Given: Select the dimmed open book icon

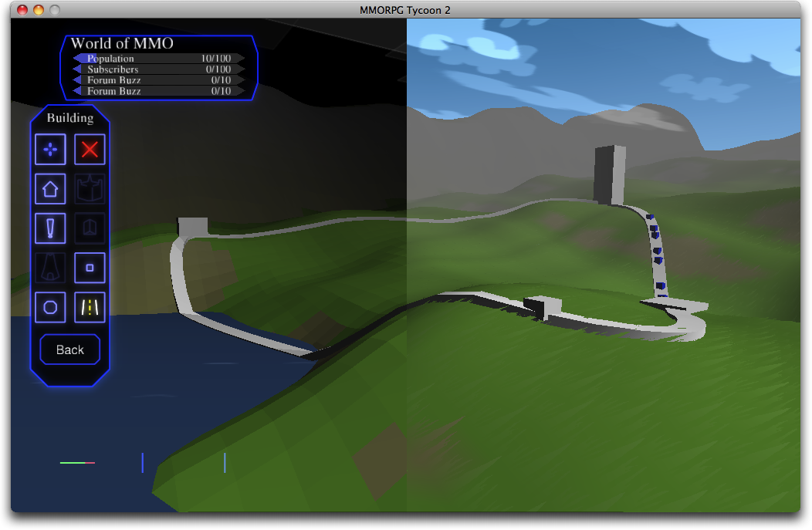Looking at the screenshot, I should (90, 228).
